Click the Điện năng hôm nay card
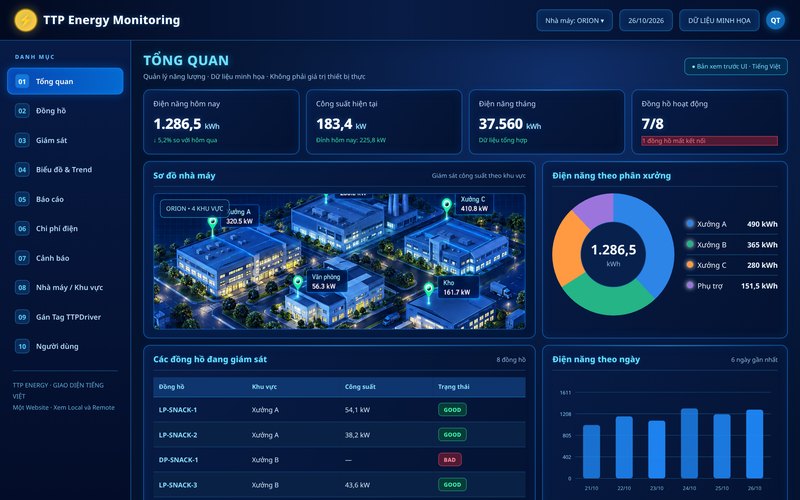The width and height of the screenshot is (800, 500). point(221,122)
